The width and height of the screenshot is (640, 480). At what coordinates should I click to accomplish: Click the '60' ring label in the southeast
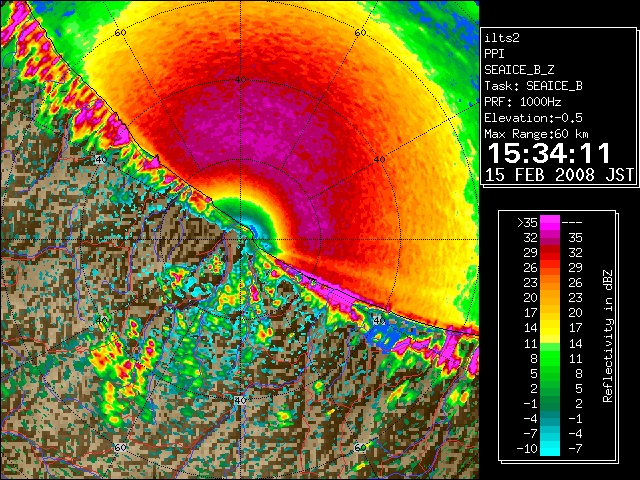360,447
